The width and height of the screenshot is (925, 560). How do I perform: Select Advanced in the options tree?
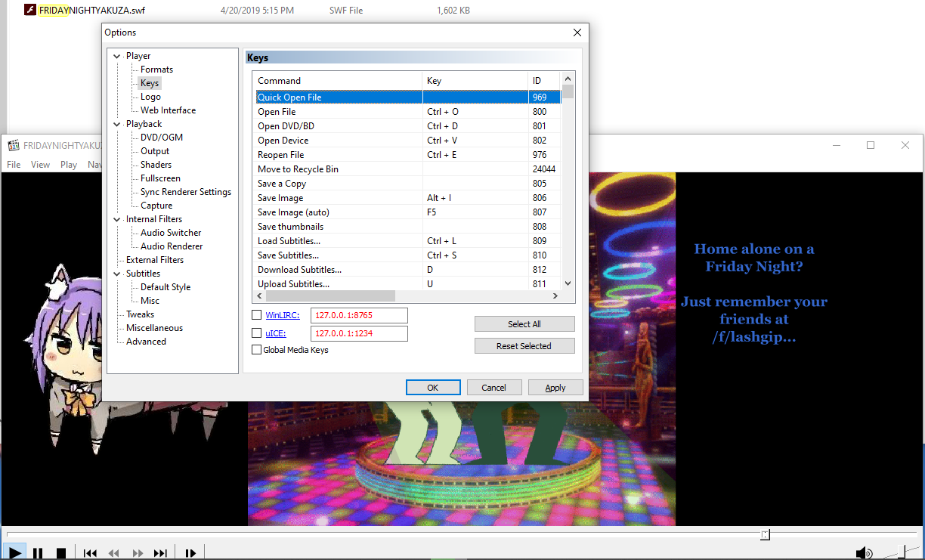click(146, 342)
